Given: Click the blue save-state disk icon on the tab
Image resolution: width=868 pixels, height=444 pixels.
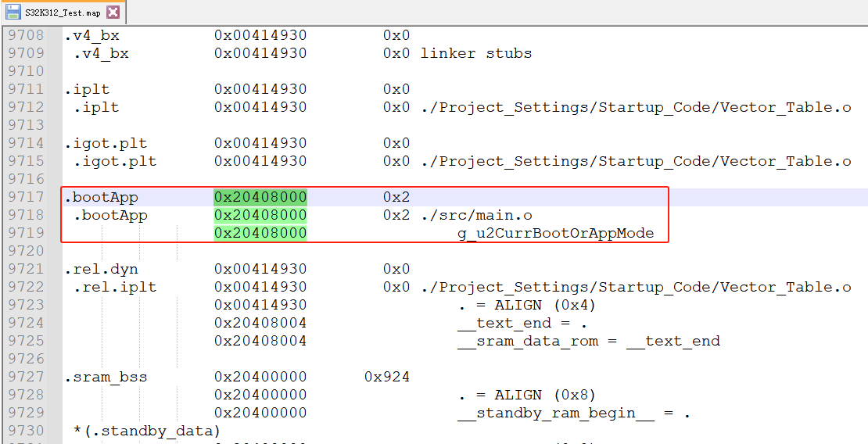Looking at the screenshot, I should tap(13, 12).
